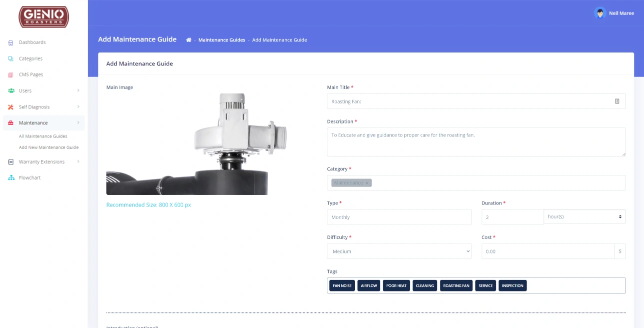Click the Genio Roasters logo
Screen dimensions: 644x328
(x=44, y=17)
